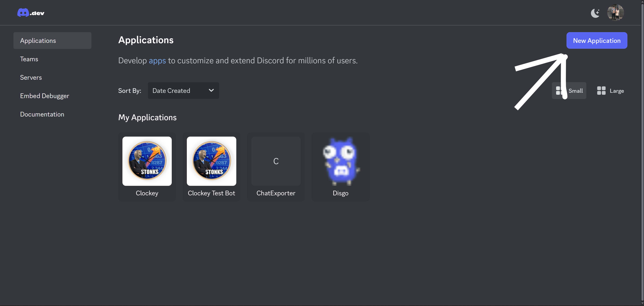Open the Embed Debugger page
The height and width of the screenshot is (306, 644).
[44, 96]
